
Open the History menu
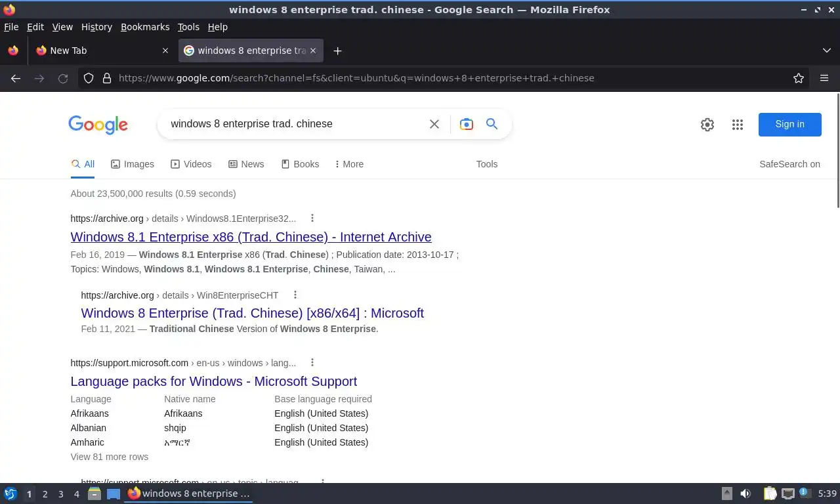point(96,27)
